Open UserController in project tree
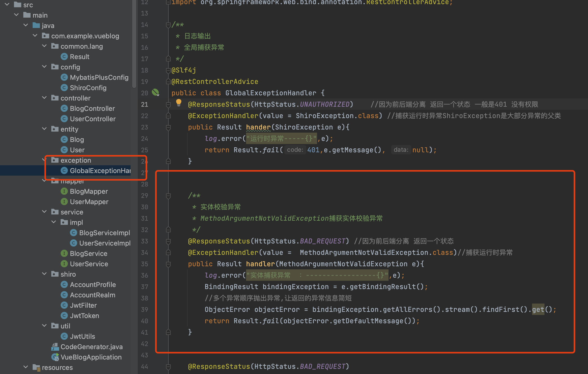 92,119
